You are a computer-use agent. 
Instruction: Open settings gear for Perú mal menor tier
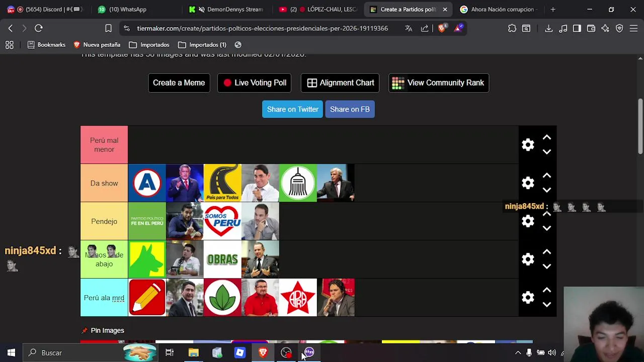coord(528,145)
